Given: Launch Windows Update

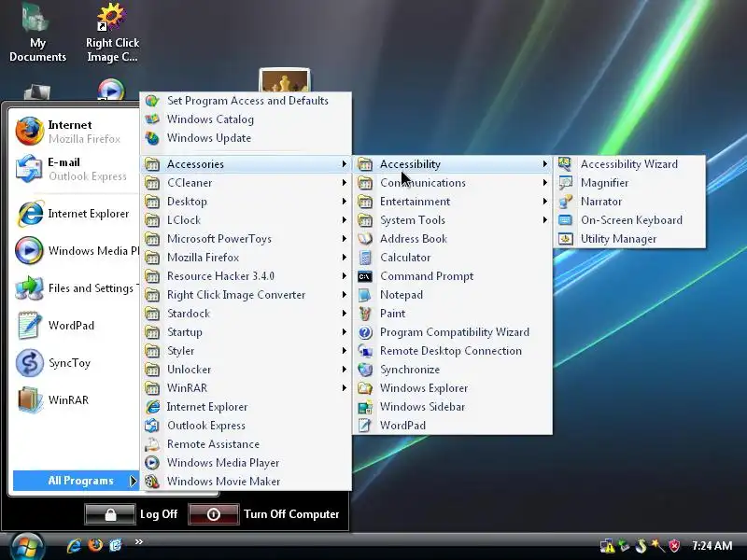Looking at the screenshot, I should [246, 138].
